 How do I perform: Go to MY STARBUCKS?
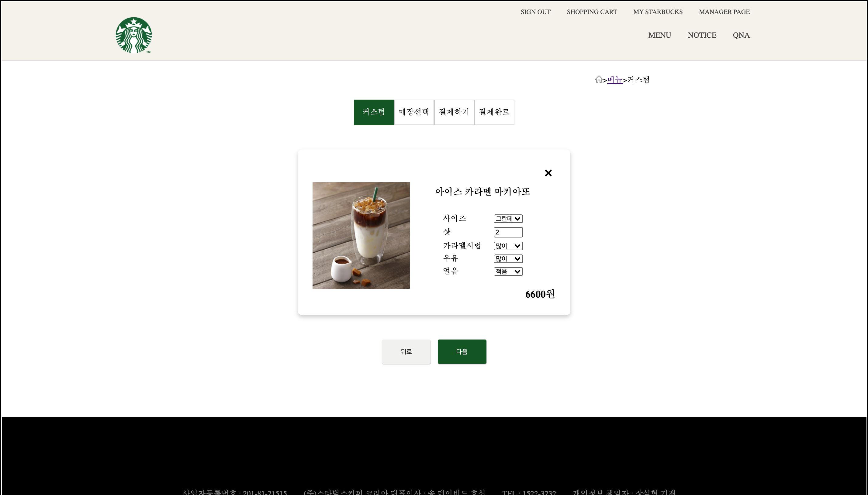(657, 12)
